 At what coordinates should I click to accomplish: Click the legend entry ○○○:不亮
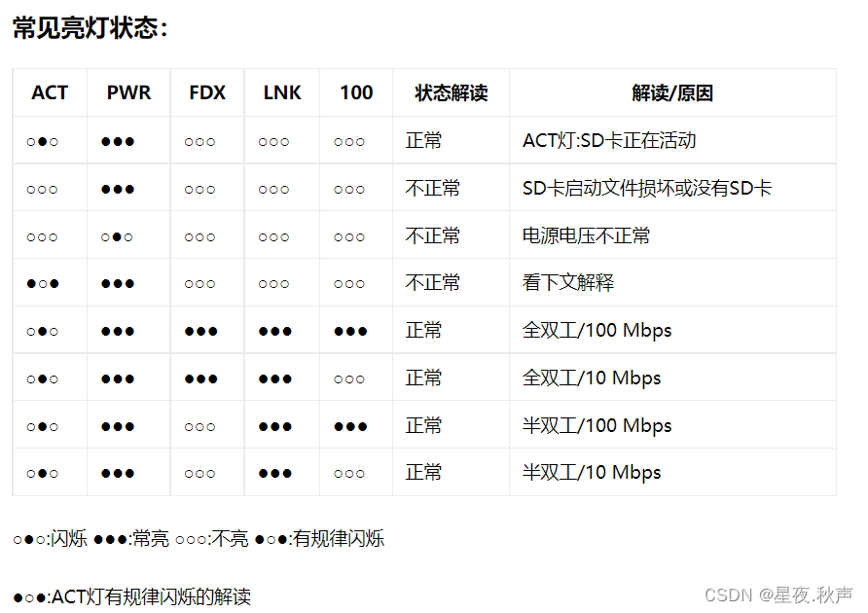[211, 538]
